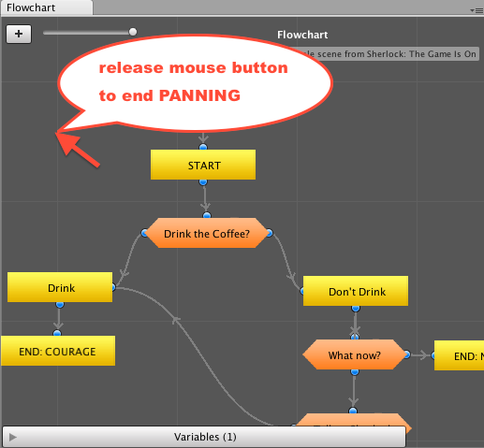Click right connector dot of What now? block
The width and height of the screenshot is (484, 448).
point(406,354)
